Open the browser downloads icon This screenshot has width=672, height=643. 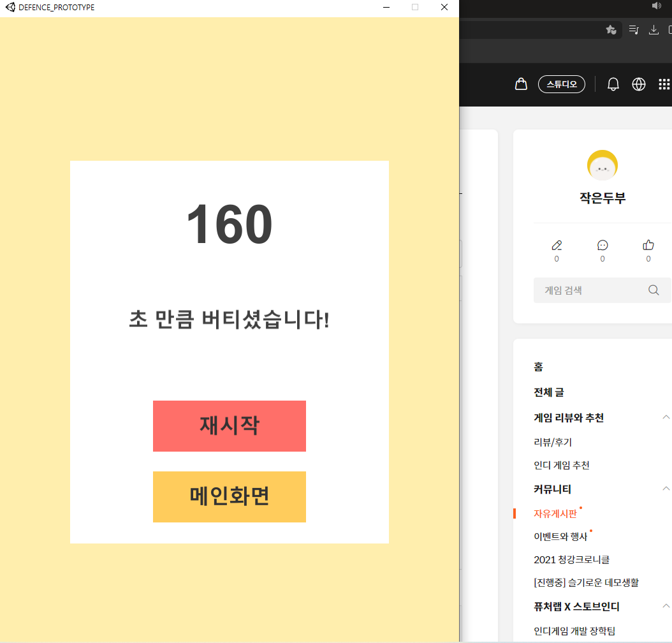654,29
